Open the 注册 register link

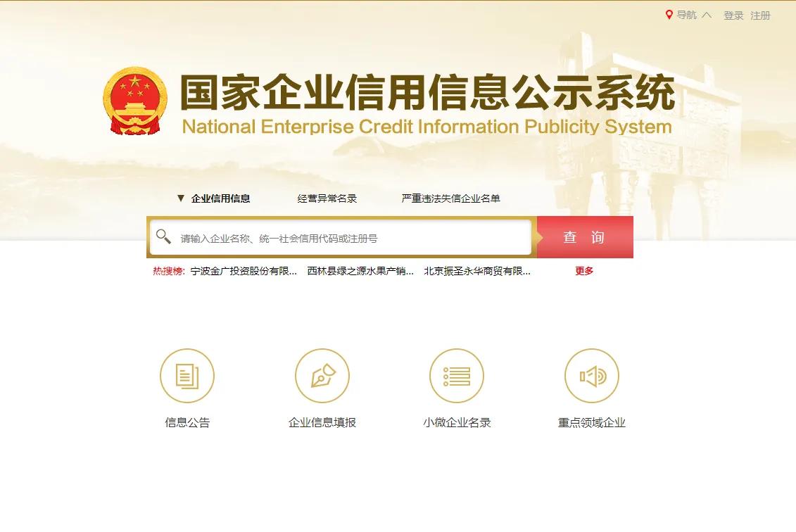pyautogui.click(x=761, y=15)
